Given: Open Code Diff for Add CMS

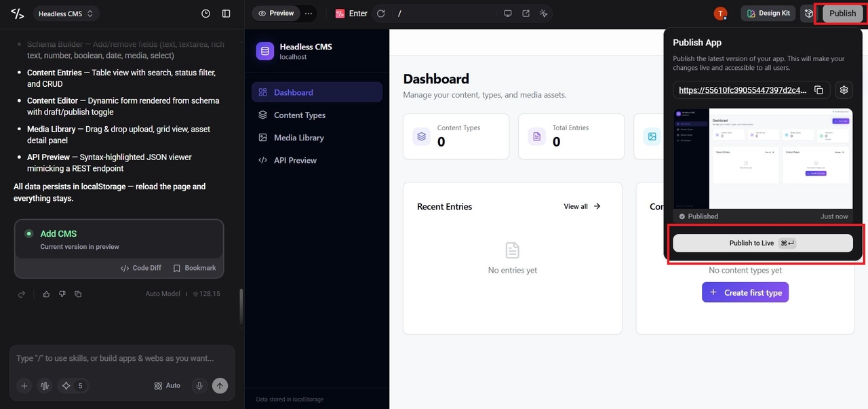Looking at the screenshot, I should tap(141, 268).
